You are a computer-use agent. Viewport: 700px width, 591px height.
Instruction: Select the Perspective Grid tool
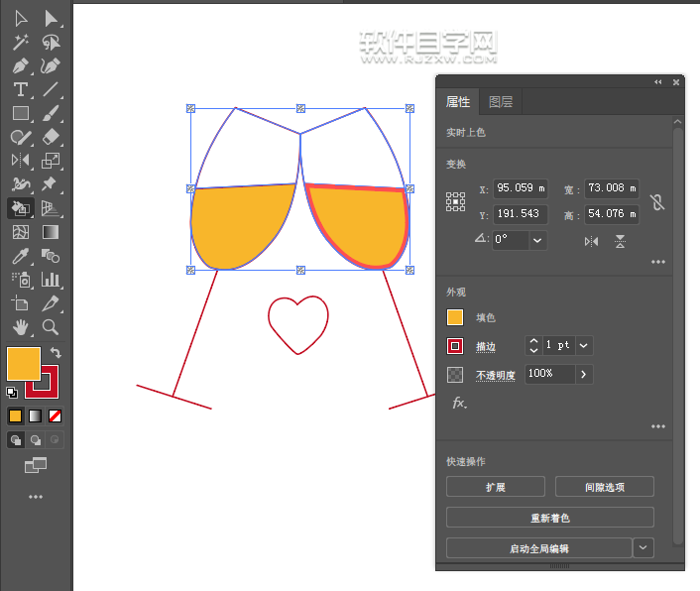pos(51,208)
